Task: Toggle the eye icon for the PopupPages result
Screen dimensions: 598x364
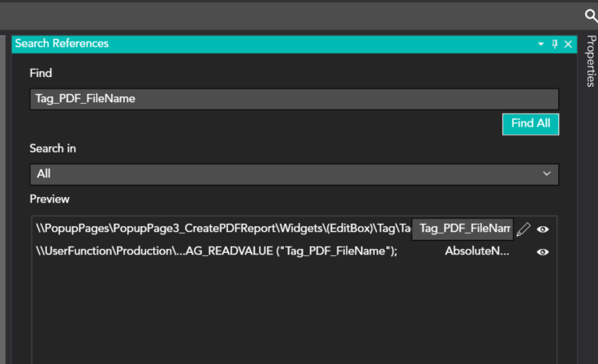Action: pyautogui.click(x=543, y=229)
